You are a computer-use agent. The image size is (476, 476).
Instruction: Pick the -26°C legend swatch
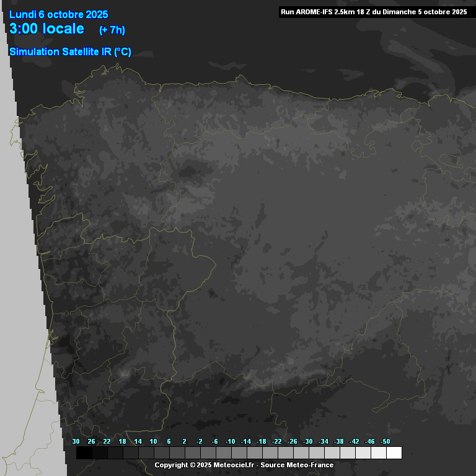click(x=301, y=452)
